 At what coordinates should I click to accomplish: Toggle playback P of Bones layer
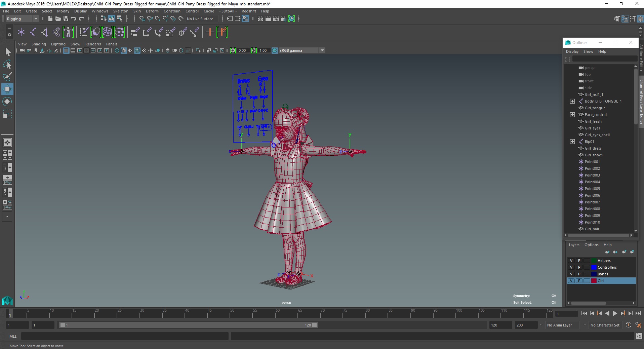pyautogui.click(x=579, y=274)
